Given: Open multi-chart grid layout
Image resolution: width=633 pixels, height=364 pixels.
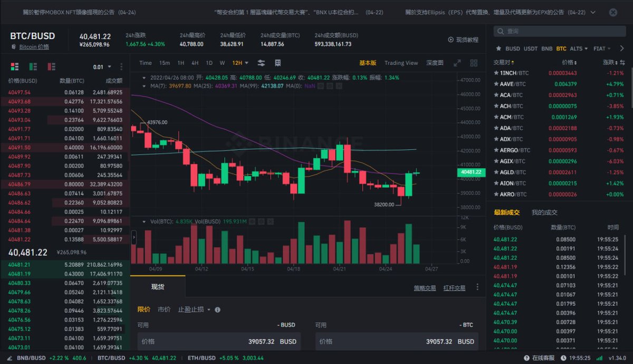Looking at the screenshot, I should click(474, 63).
